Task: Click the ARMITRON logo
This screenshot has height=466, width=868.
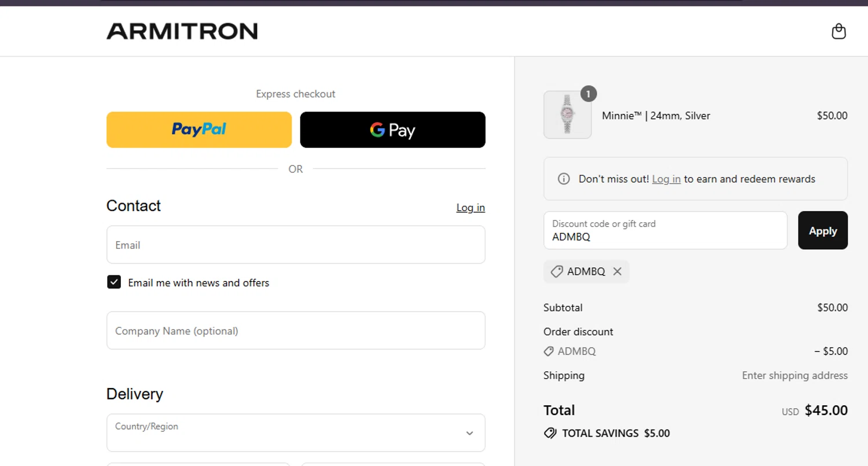Action: point(182,31)
